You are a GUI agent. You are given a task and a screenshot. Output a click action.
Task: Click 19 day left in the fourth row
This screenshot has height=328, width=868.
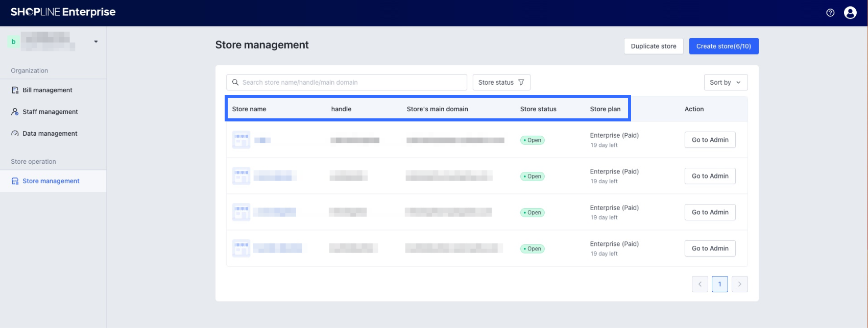pyautogui.click(x=604, y=254)
